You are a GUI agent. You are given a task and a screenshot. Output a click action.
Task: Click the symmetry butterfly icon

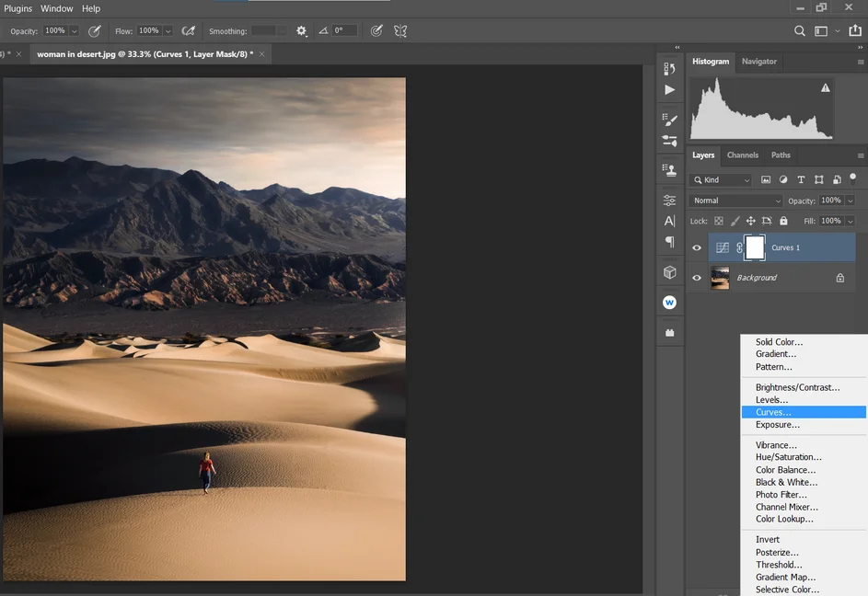point(400,30)
